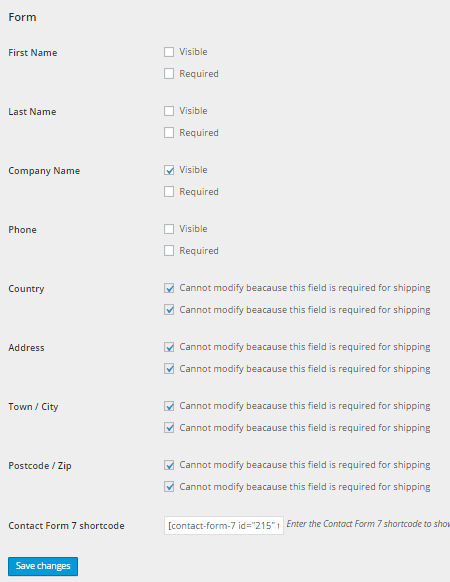Click second Town / City checkbox
The height and width of the screenshot is (582, 450).
tap(169, 428)
